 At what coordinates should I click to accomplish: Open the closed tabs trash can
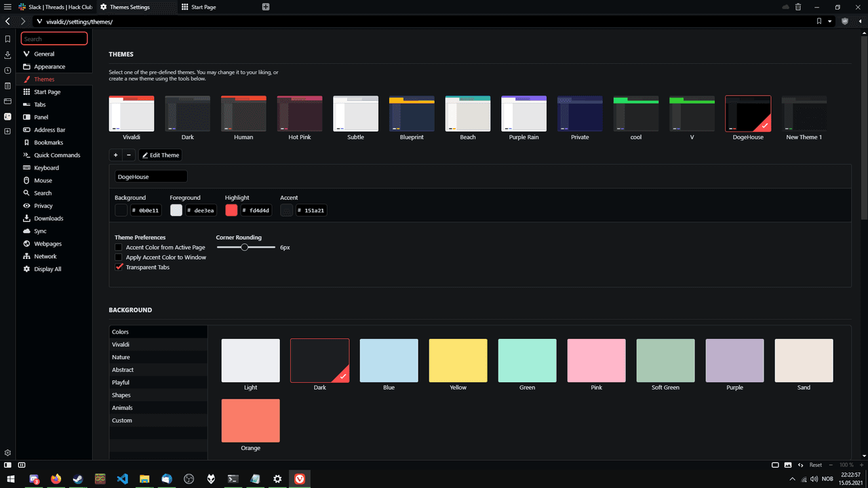pyautogui.click(x=798, y=7)
